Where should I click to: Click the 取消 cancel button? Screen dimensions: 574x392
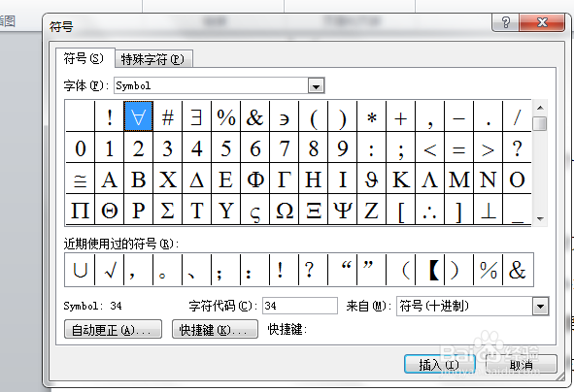point(522,364)
